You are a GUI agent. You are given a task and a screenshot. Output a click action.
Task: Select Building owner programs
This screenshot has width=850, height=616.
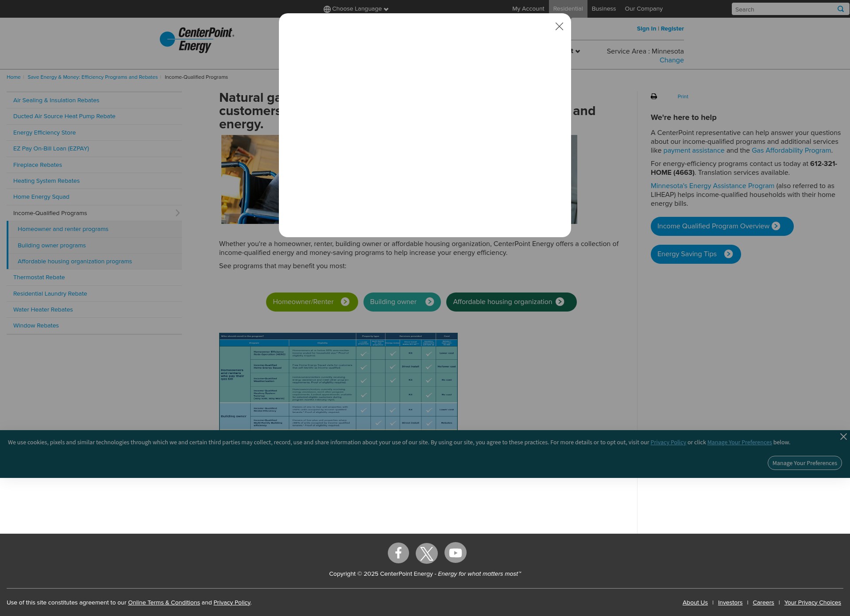[52, 246]
